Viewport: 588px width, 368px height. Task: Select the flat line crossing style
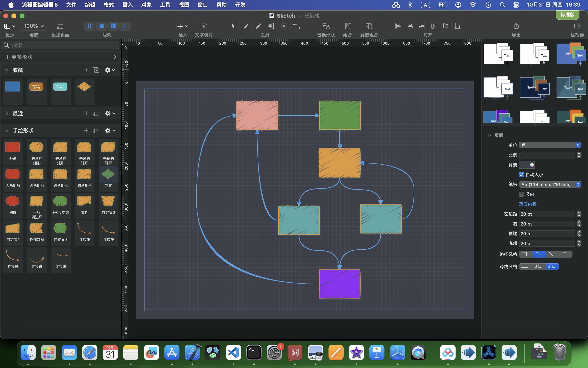[525, 267]
